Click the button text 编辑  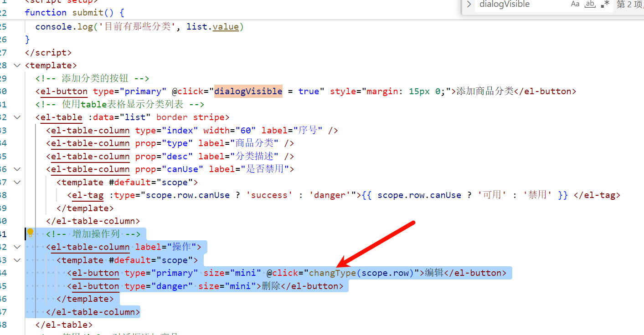click(434, 273)
